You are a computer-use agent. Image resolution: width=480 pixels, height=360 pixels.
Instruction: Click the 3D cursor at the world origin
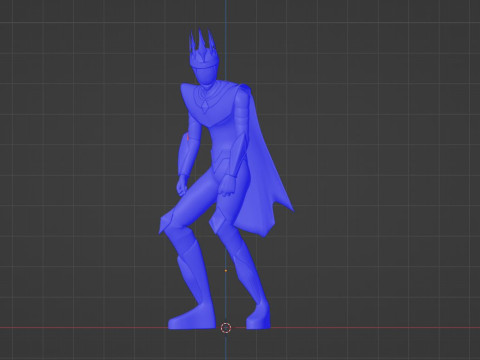coord(226,328)
